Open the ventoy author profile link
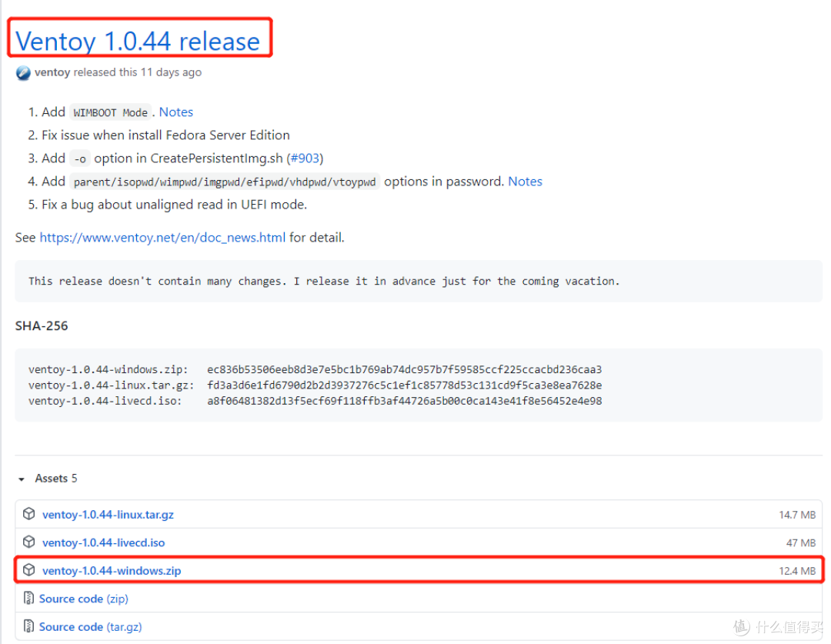 [x=52, y=72]
